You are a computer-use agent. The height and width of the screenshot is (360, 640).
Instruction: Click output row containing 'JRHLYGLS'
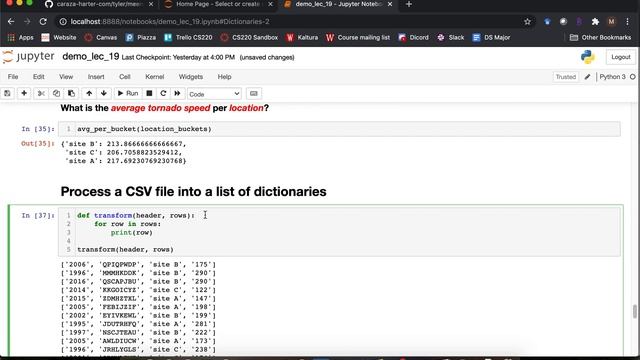point(138,349)
